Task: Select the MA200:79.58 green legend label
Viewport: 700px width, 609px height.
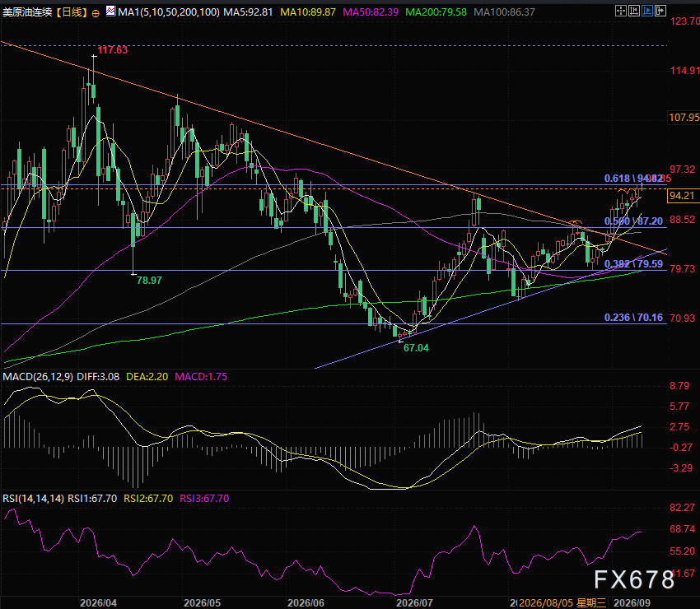Action: tap(436, 12)
